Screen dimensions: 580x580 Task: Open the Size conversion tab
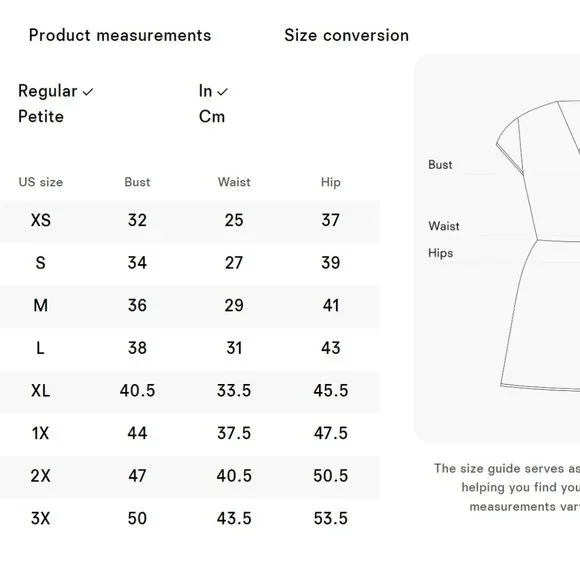coord(347,36)
